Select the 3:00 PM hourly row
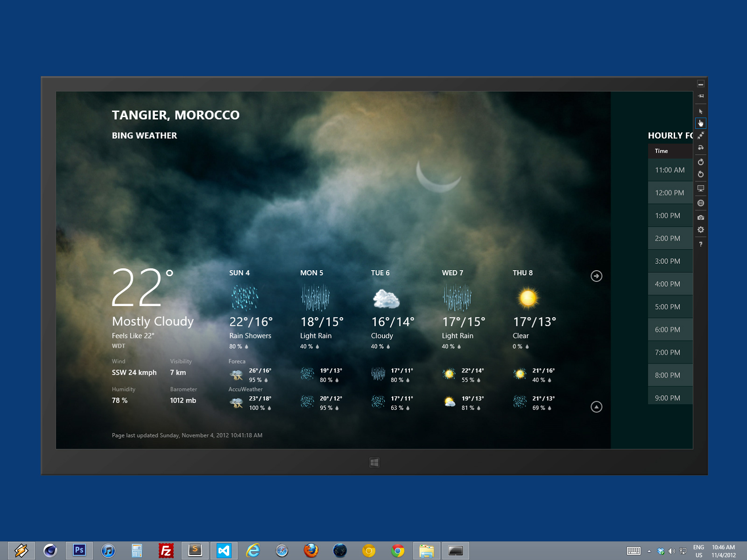The image size is (747, 560). click(x=670, y=261)
